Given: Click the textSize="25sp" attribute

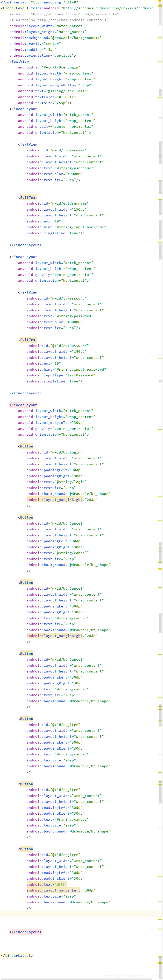Looking at the screenshot, I should click(44, 103).
